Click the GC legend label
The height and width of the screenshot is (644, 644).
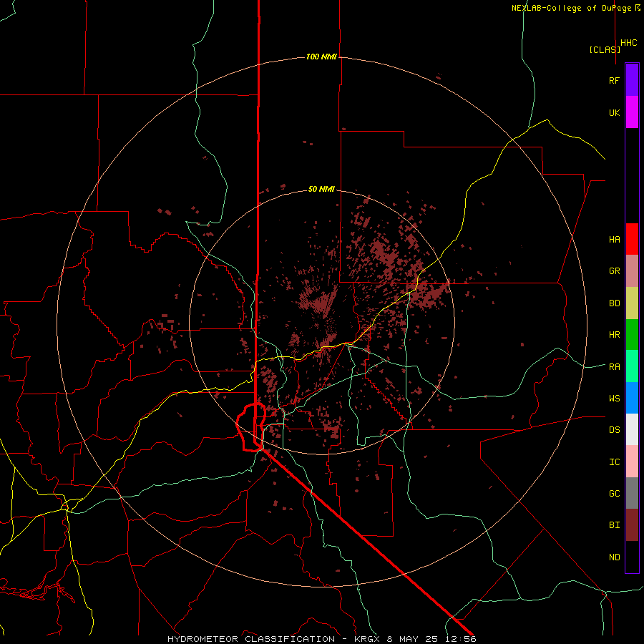(x=614, y=494)
